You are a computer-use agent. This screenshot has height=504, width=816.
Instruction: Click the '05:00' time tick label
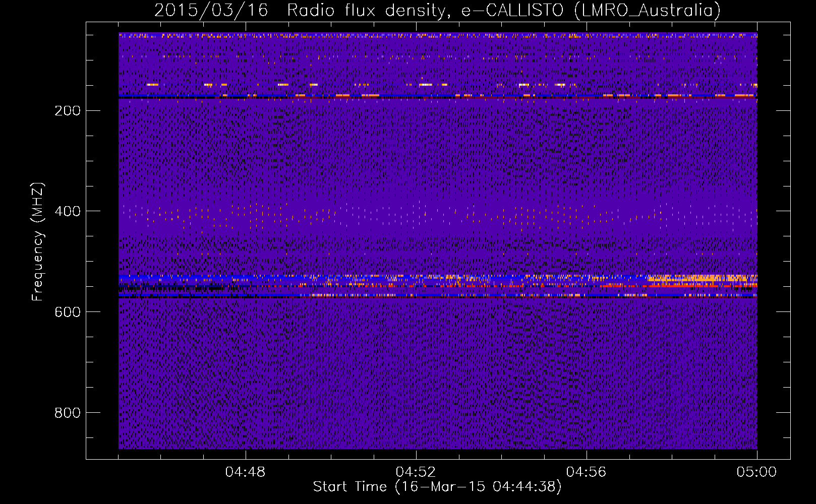pos(756,472)
